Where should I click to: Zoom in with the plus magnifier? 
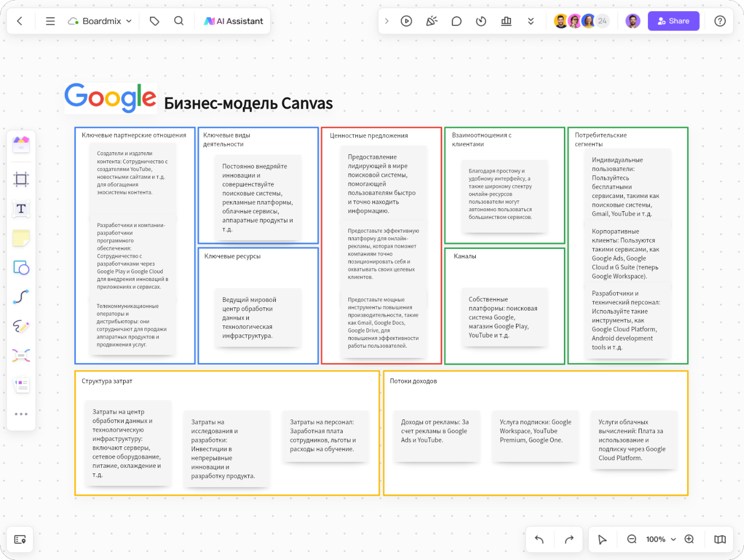690,539
